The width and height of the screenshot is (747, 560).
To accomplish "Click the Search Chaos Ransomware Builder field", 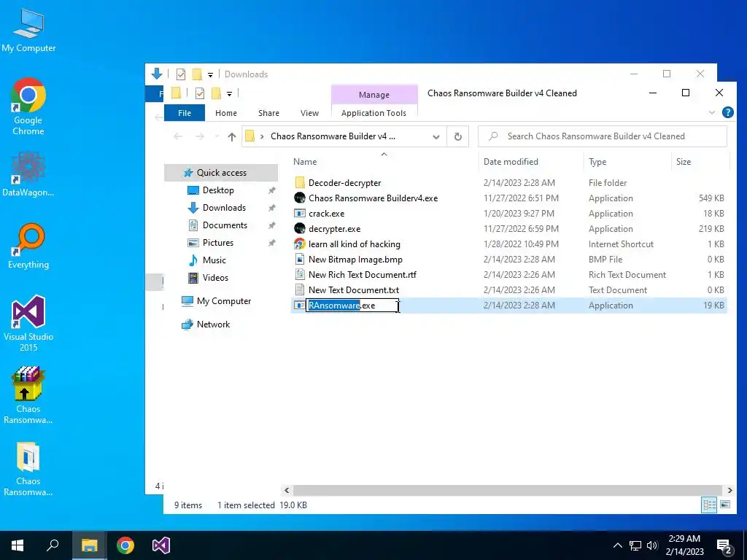I will coord(602,136).
